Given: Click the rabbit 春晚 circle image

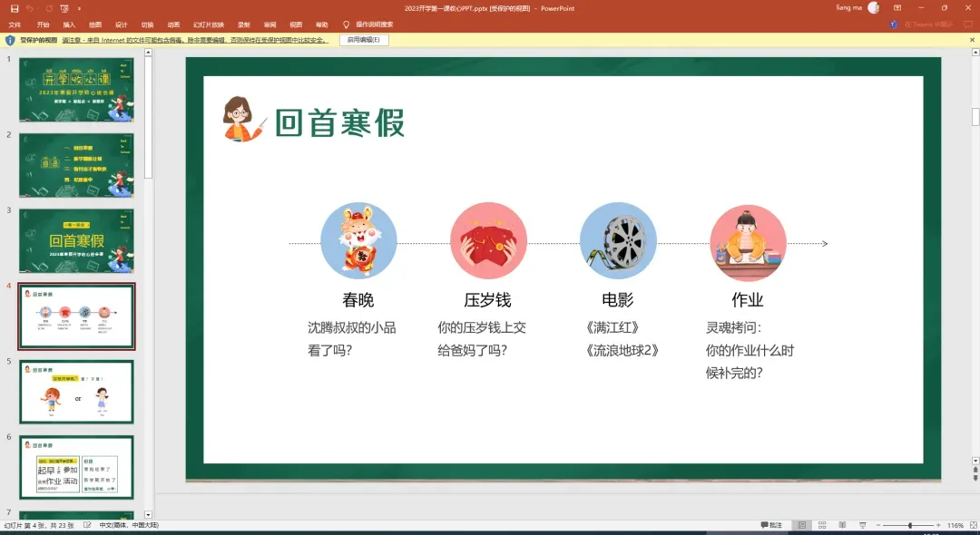Looking at the screenshot, I should [x=358, y=240].
